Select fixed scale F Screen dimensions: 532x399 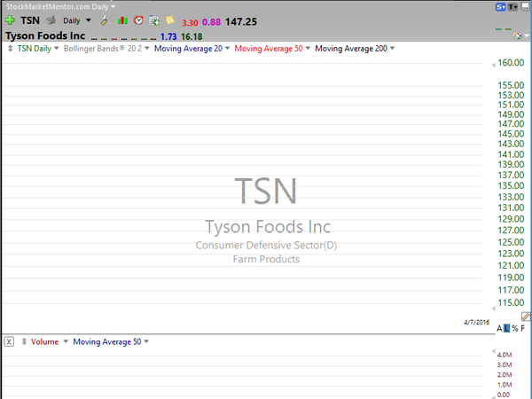[522, 328]
